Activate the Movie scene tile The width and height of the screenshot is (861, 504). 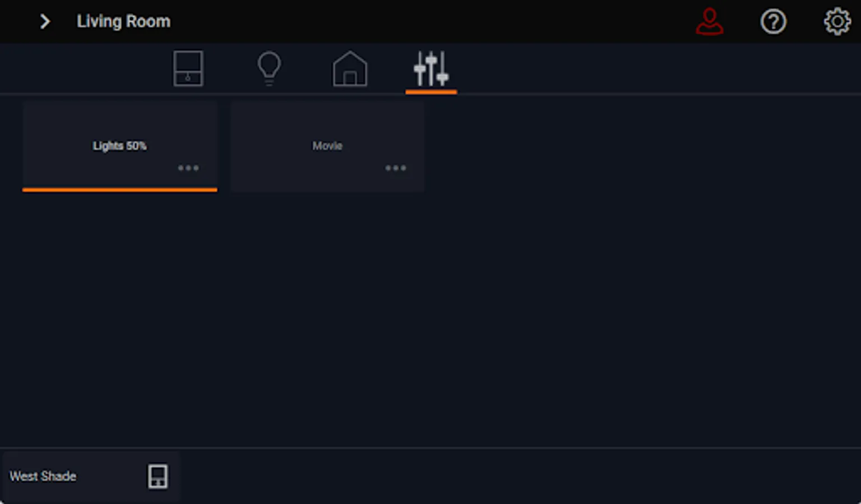click(327, 146)
